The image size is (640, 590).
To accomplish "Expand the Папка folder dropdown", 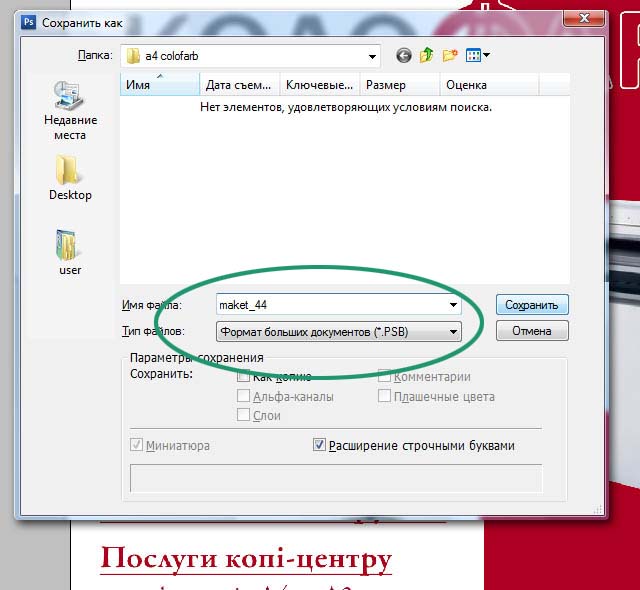I will (x=372, y=56).
